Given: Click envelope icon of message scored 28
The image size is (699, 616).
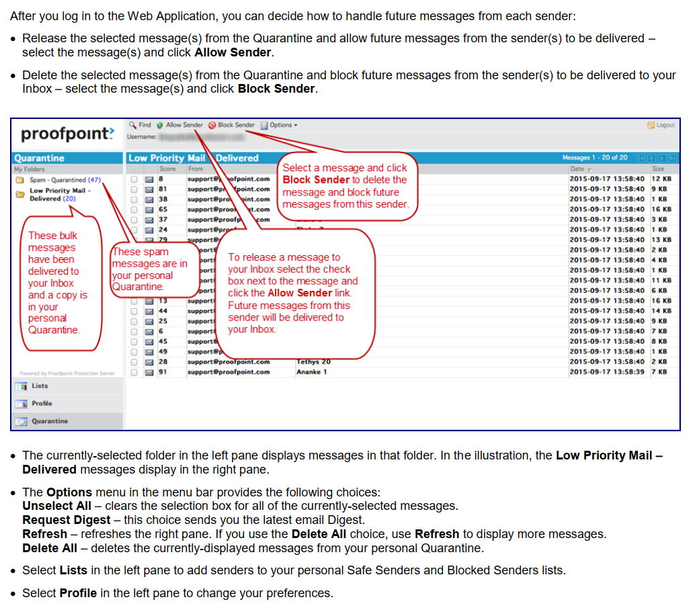Looking at the screenshot, I should tap(149, 362).
